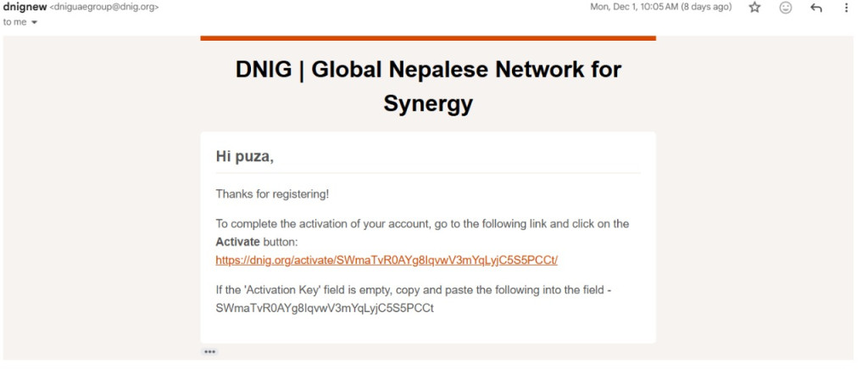This screenshot has width=868, height=369.
Task: Click the word 'Synergy' in the heading
Action: point(428,103)
